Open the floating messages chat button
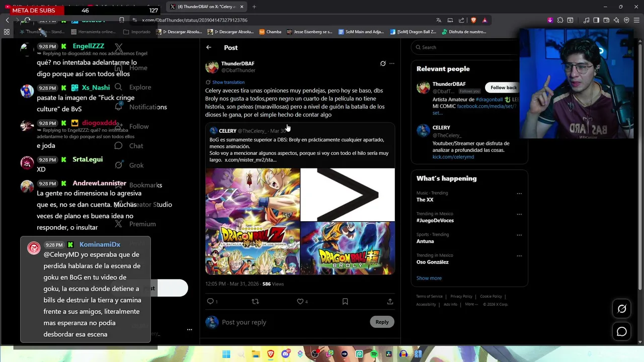The image size is (644, 362). point(622,331)
